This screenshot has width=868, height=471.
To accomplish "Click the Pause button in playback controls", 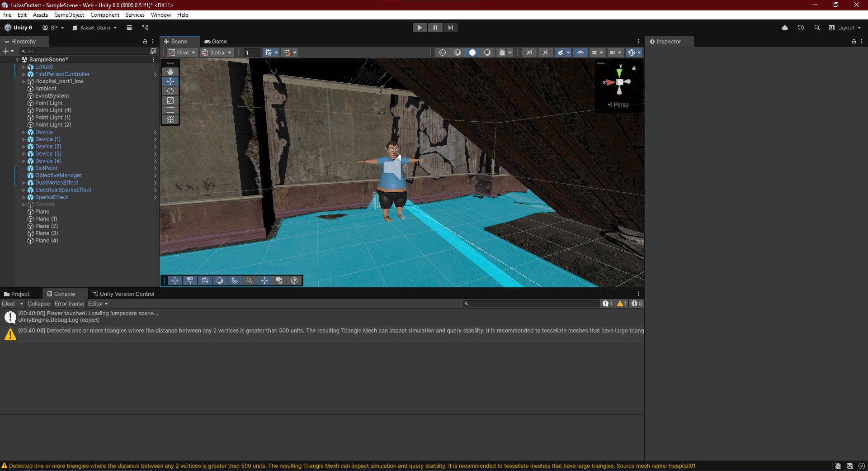I will (435, 28).
